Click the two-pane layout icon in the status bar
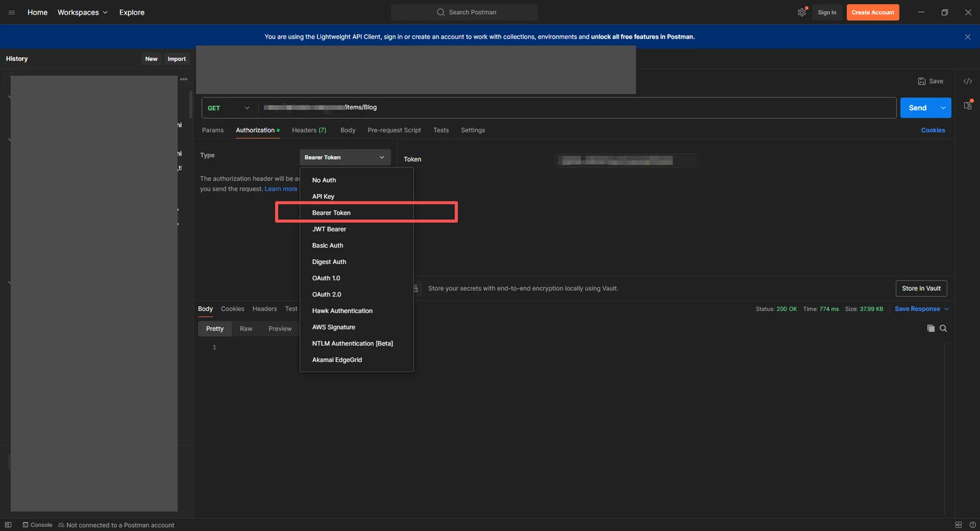This screenshot has height=531, width=980. 959,525
